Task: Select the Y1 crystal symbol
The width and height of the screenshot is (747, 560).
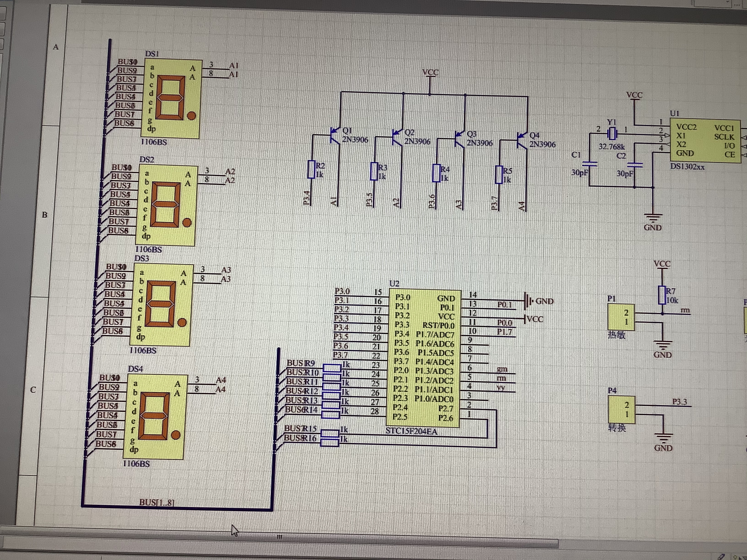Action: [612, 134]
